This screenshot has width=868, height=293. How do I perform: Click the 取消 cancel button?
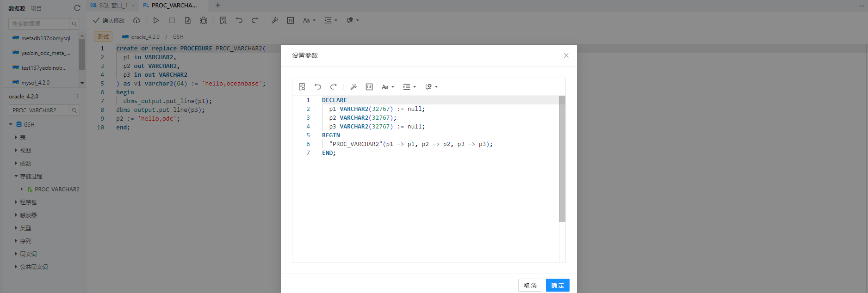pos(530,285)
